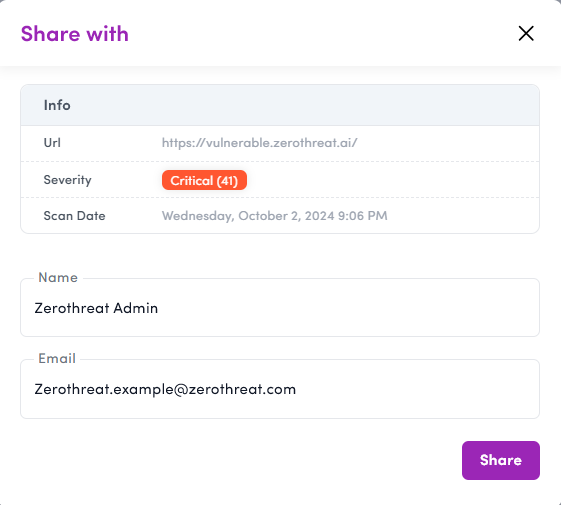
Task: Focus the Email input field
Action: pyautogui.click(x=280, y=389)
